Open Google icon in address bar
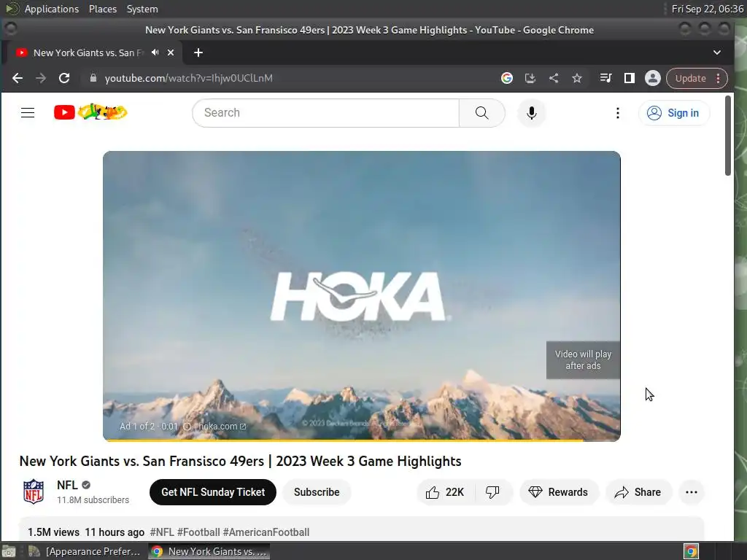Screen dimensions: 747x560 [507, 78]
